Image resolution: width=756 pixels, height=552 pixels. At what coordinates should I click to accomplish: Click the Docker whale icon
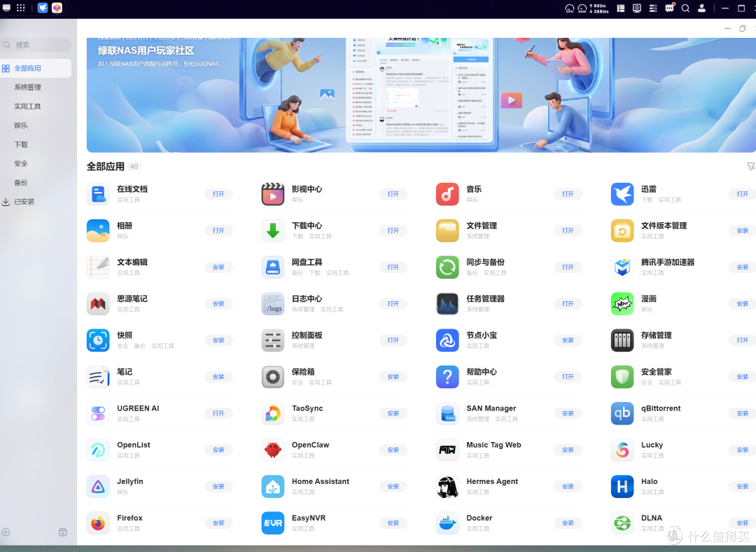(447, 523)
